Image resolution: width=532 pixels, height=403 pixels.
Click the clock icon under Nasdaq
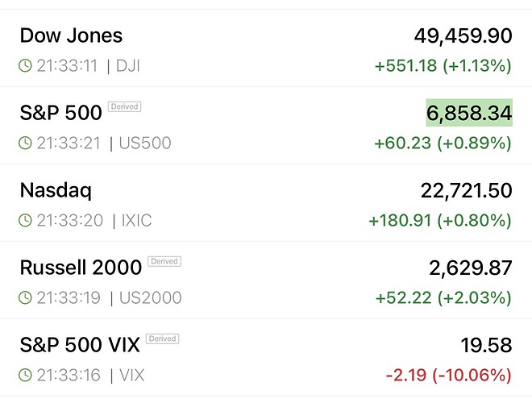(x=25, y=221)
